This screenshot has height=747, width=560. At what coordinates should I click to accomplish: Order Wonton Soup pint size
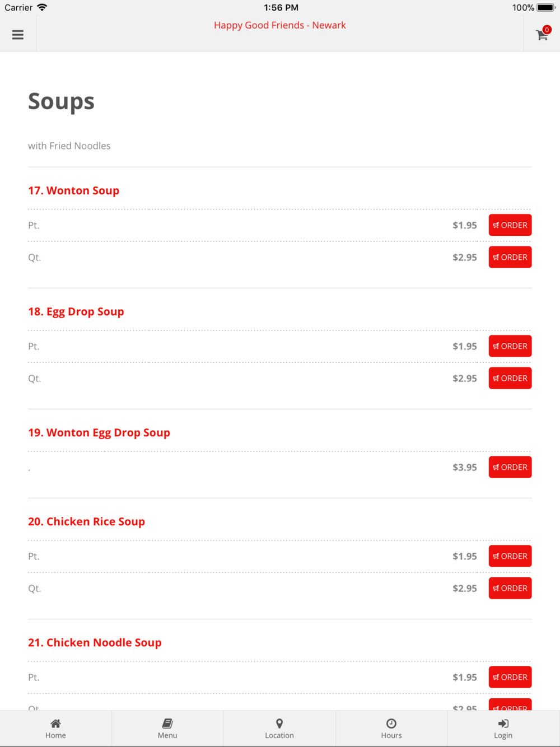coord(510,225)
